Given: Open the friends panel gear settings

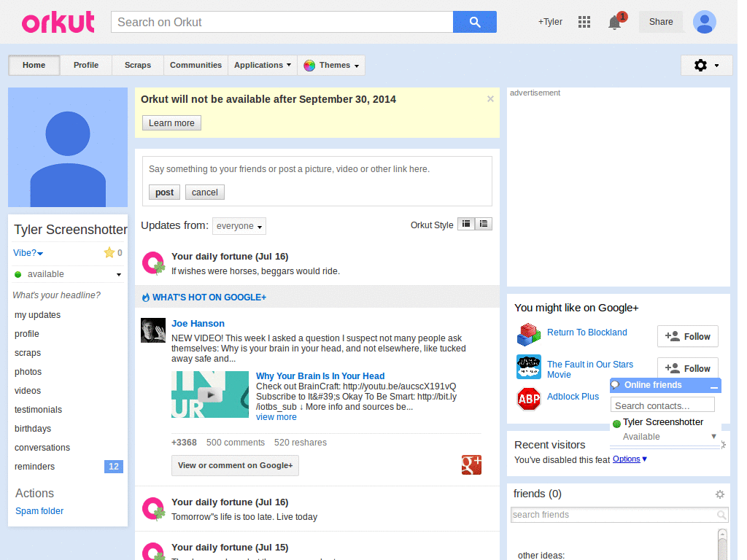Looking at the screenshot, I should [720, 494].
